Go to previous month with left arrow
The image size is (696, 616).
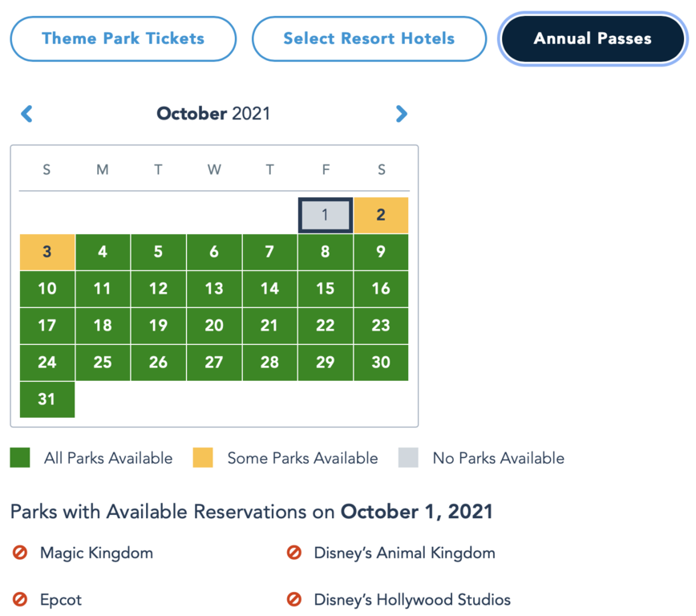click(27, 114)
